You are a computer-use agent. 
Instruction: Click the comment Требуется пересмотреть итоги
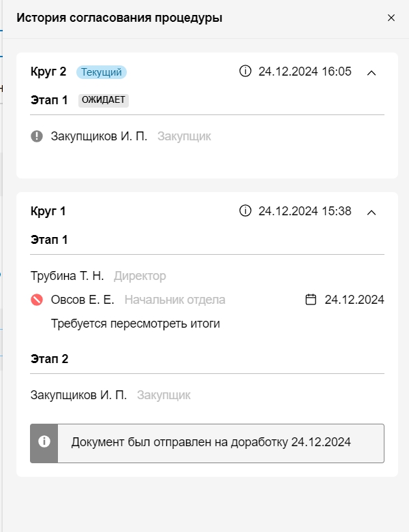coord(136,324)
